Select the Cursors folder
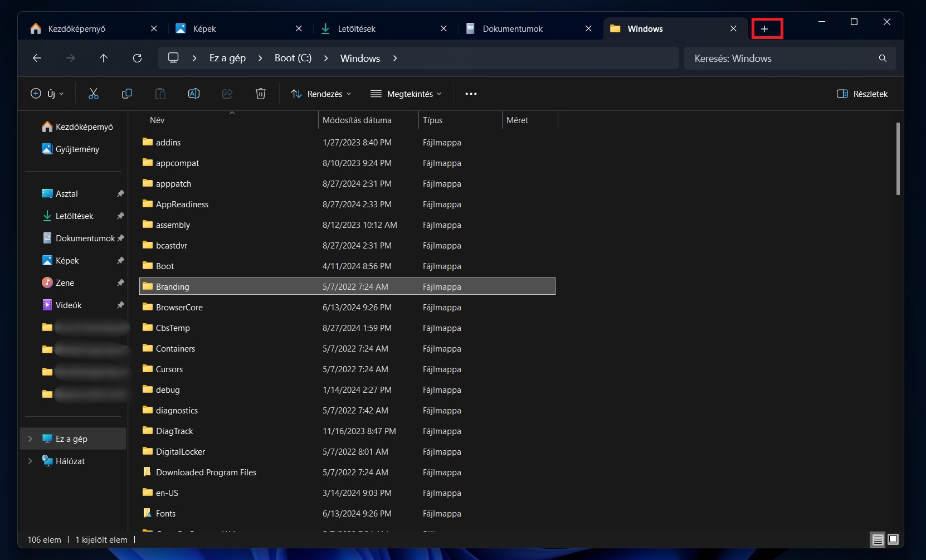Image resolution: width=926 pixels, height=560 pixels. click(347, 369)
